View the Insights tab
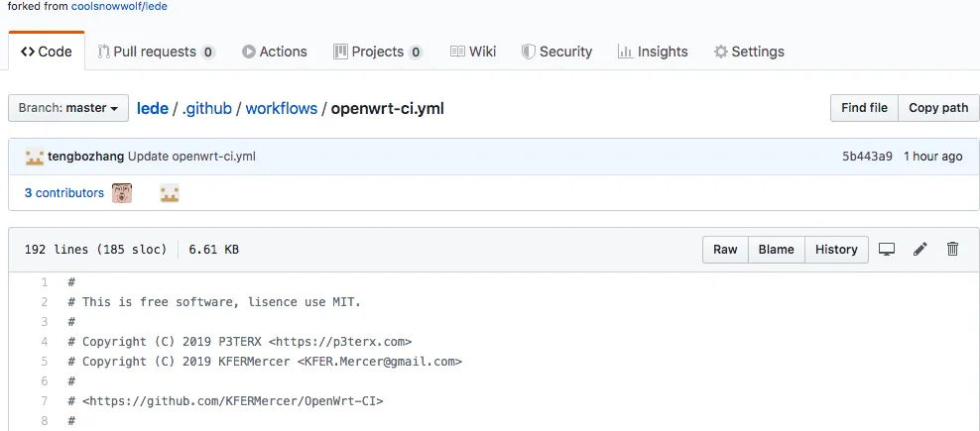This screenshot has height=431, width=980. pos(653,52)
